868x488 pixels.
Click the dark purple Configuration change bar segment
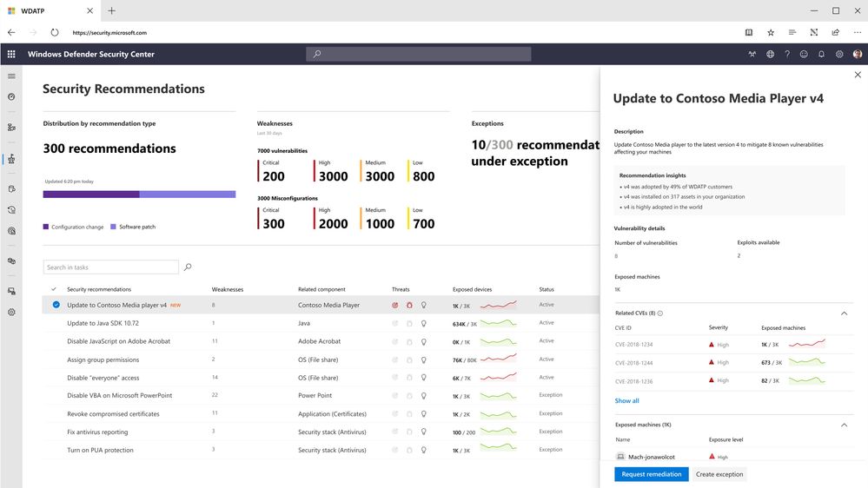tap(91, 195)
